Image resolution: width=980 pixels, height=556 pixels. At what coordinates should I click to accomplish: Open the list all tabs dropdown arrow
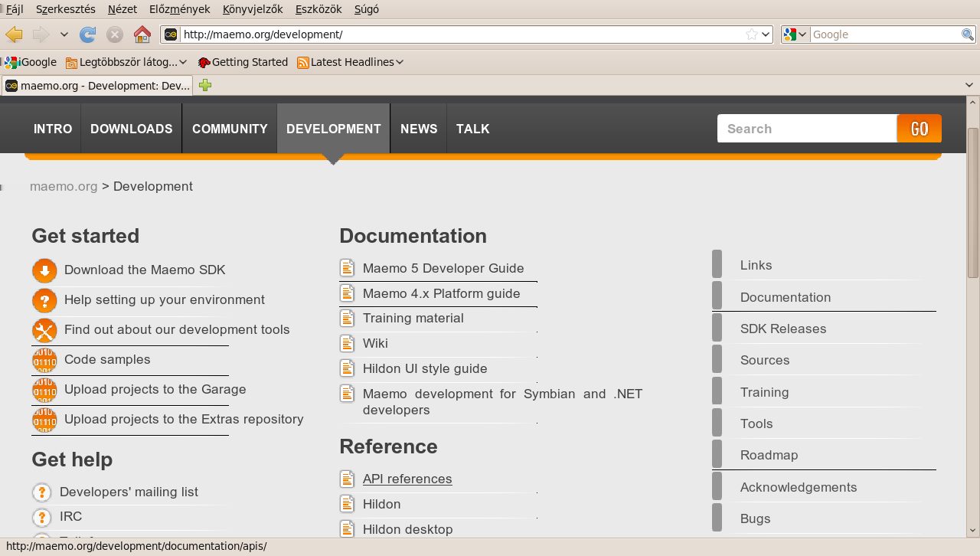971,85
